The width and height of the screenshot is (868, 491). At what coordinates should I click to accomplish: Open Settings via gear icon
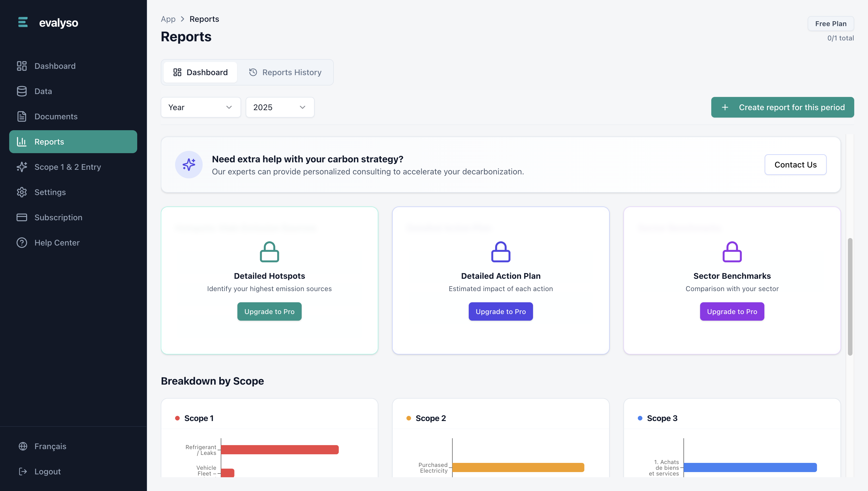22,192
